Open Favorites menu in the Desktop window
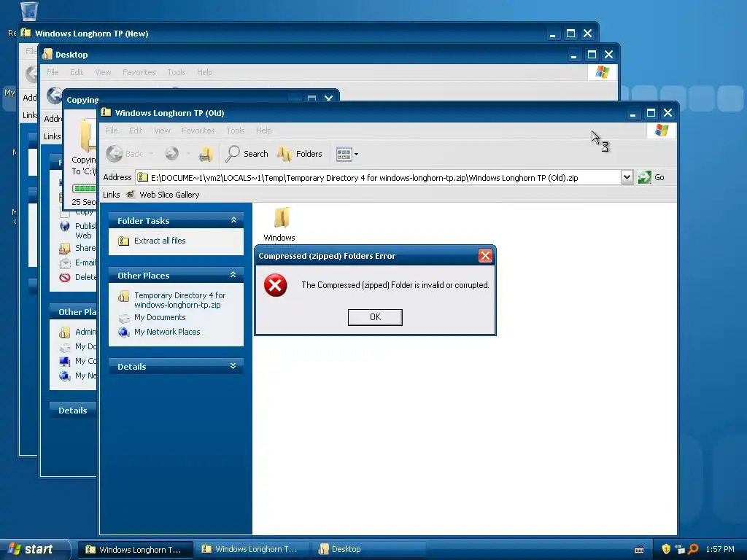747x560 pixels. point(139,72)
